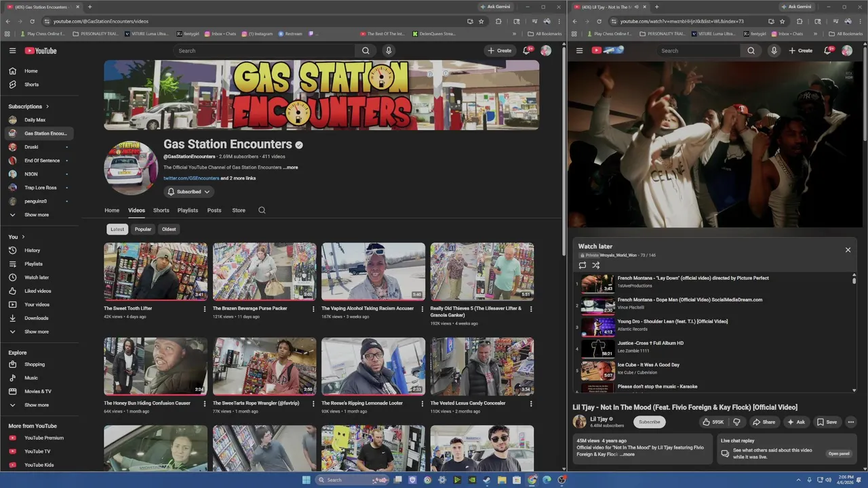
Task: Switch to the channel Playlists tab
Action: point(188,210)
